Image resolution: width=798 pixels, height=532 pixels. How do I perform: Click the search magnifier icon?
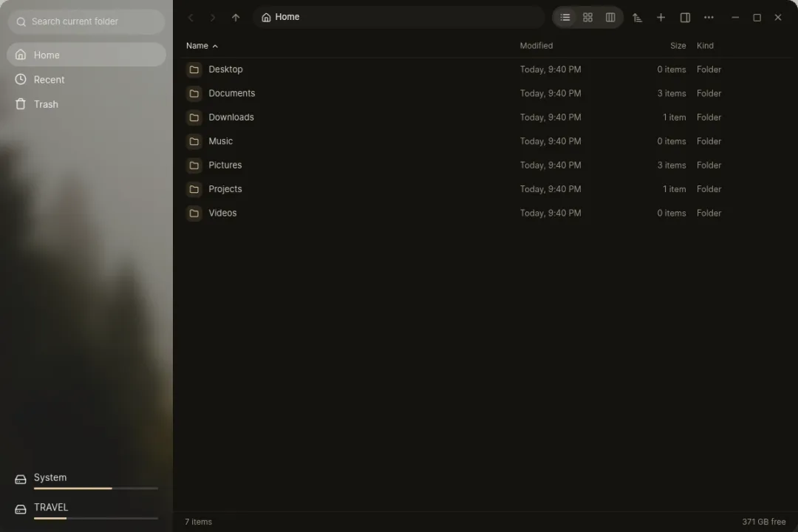click(21, 22)
